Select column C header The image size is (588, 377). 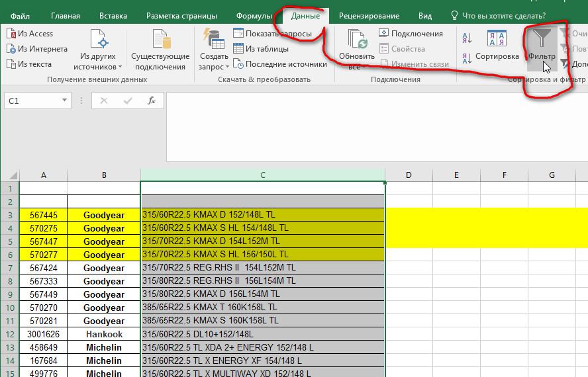click(x=262, y=175)
